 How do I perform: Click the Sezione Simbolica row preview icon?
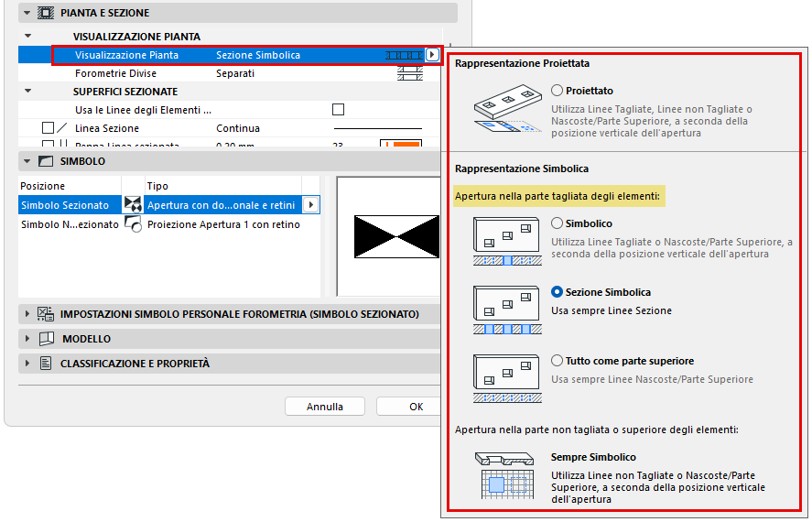pos(404,55)
